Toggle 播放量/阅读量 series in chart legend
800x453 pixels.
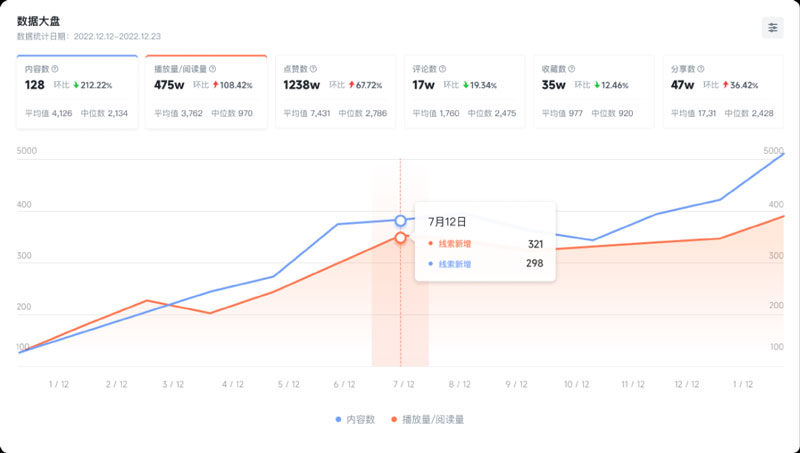(427, 420)
